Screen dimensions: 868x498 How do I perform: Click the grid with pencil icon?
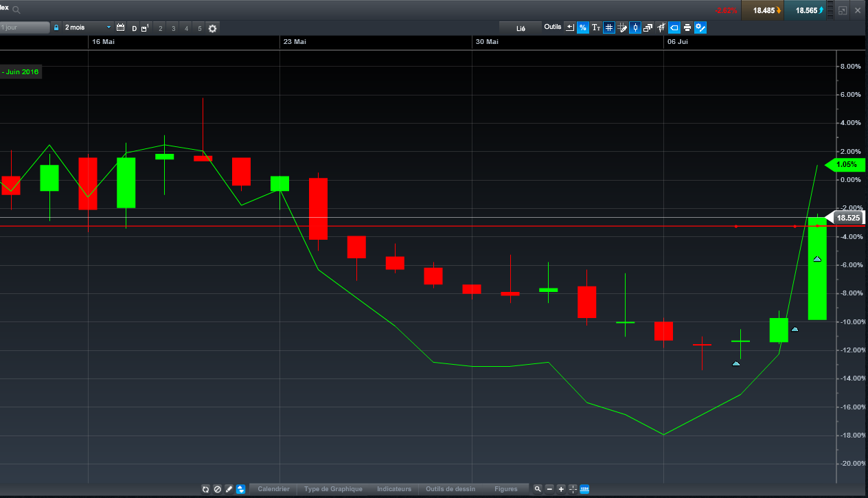[x=622, y=27]
